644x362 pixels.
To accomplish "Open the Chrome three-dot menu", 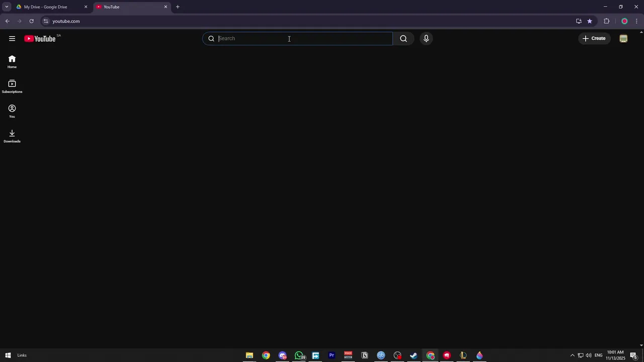I will [x=637, y=21].
